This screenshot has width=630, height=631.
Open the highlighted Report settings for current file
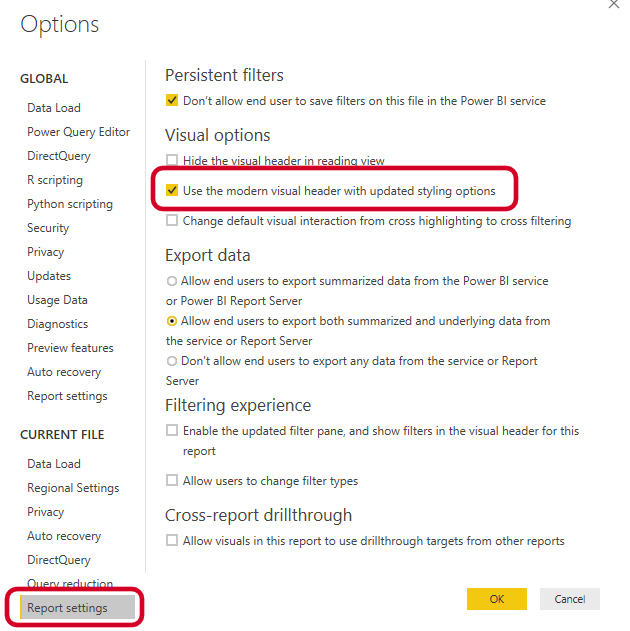(77, 607)
